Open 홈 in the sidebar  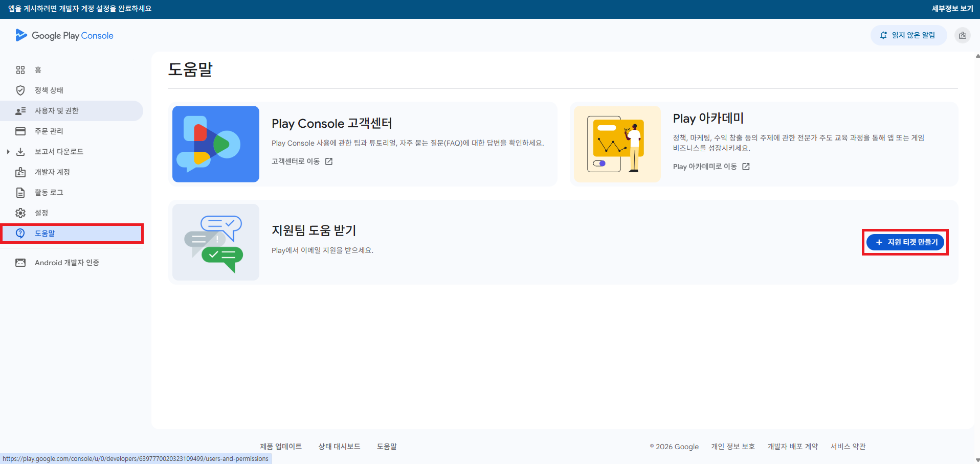tap(72, 70)
